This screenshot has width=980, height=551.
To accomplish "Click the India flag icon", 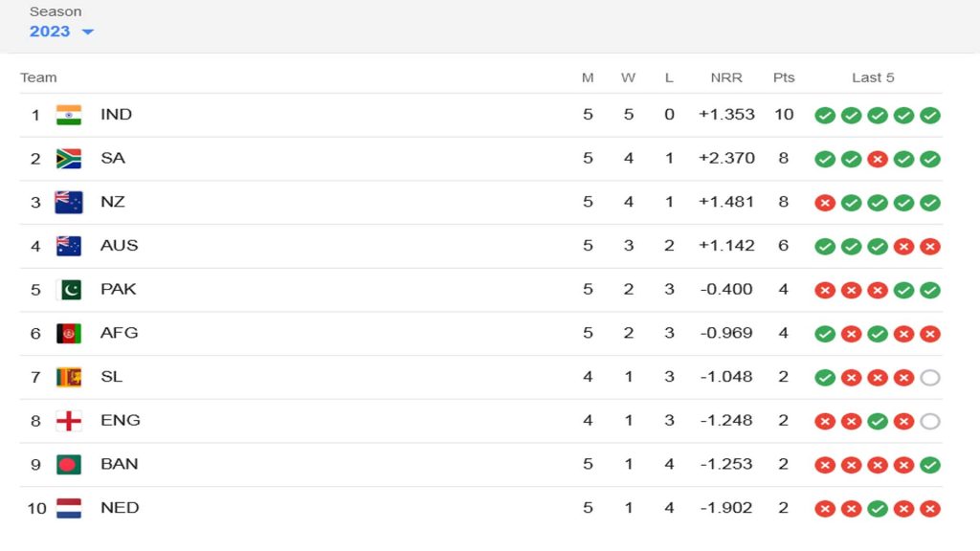I will click(x=69, y=115).
